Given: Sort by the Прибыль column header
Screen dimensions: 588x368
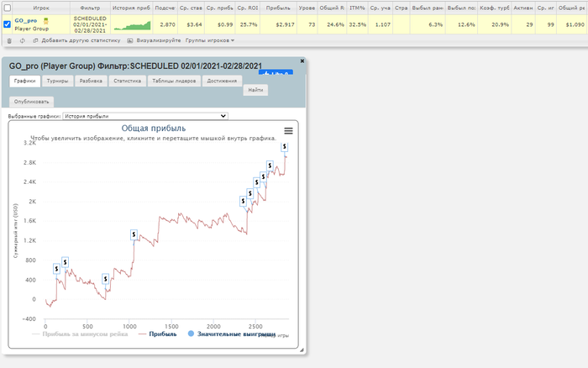Looking at the screenshot, I should [x=278, y=8].
